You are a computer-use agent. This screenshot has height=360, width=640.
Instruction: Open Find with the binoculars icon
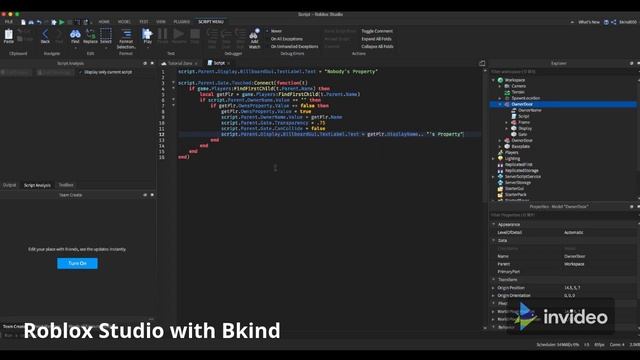(x=75, y=34)
